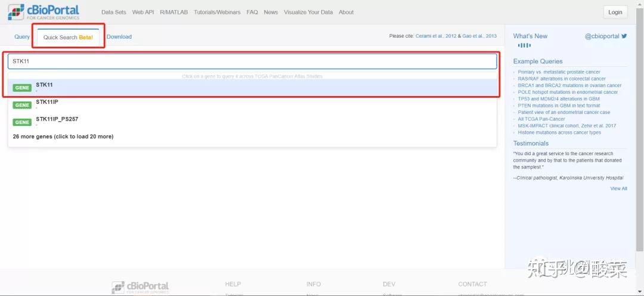Select the STK11 gene result
Screen dimensions: 644x296
[252, 87]
